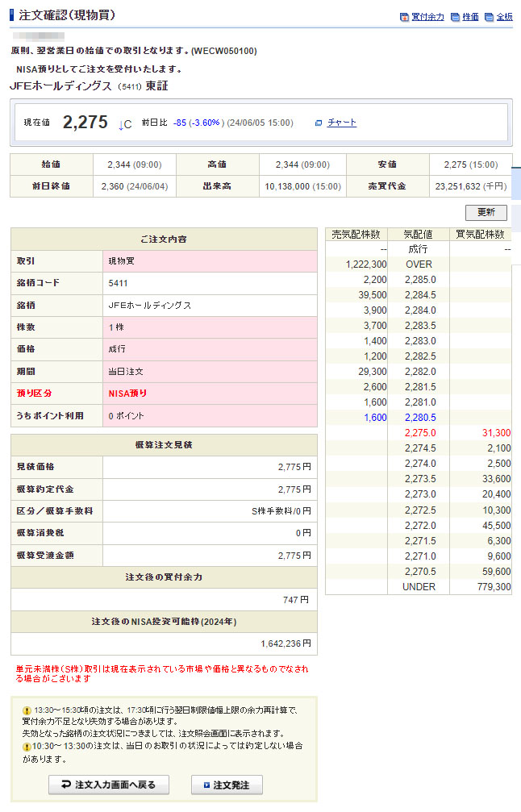Click the return arrow icon on 注文入力画面へ戻る

click(64, 785)
